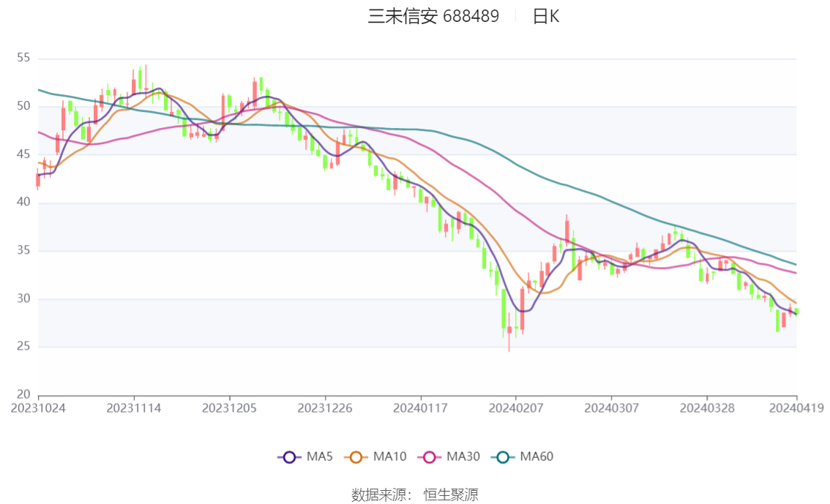The height and width of the screenshot is (504, 830).
Task: Jump to the 20240207 date label
Action: coord(515,408)
